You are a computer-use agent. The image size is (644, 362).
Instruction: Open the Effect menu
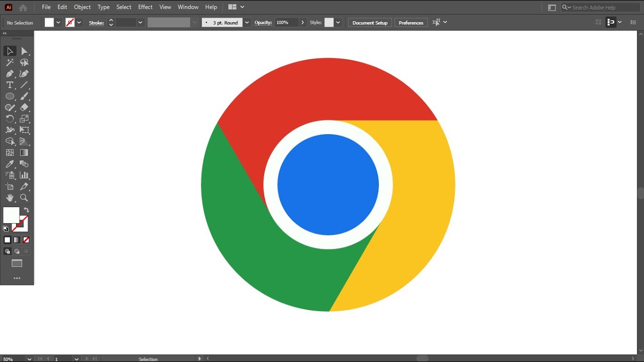pyautogui.click(x=145, y=7)
